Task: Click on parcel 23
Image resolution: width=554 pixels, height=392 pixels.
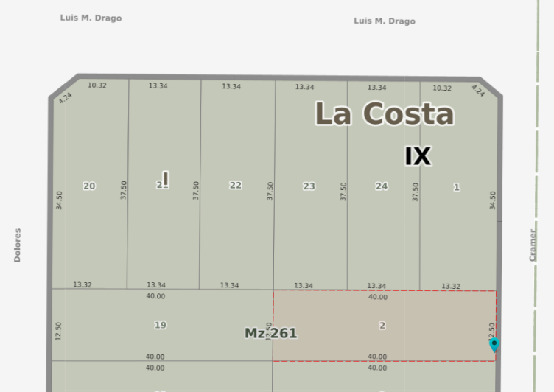Action: click(309, 186)
